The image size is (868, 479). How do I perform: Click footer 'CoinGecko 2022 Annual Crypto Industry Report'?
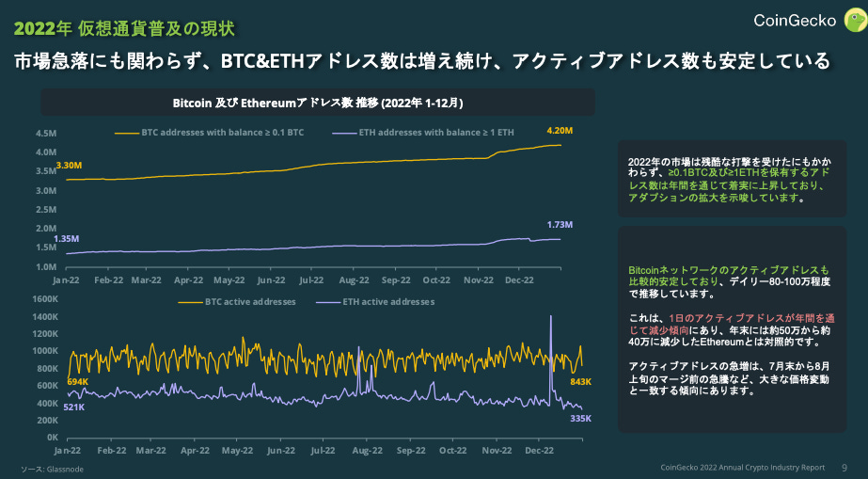[x=743, y=468]
